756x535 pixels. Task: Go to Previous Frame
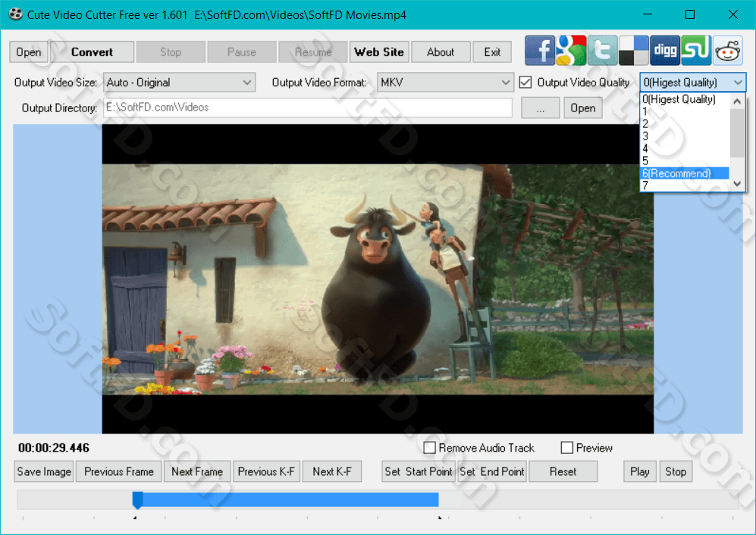tap(119, 471)
